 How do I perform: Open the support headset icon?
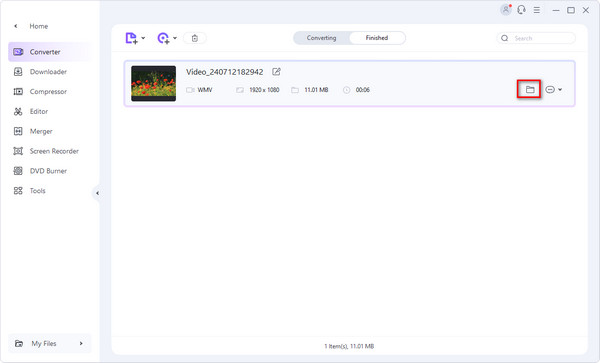click(x=521, y=10)
